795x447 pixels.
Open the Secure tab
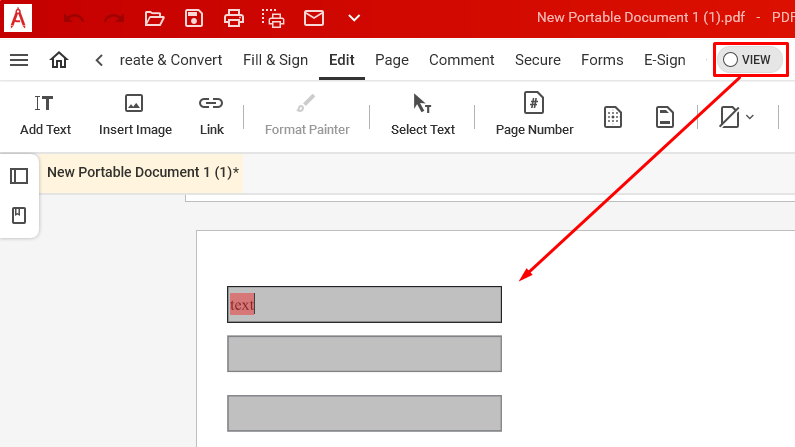point(538,60)
